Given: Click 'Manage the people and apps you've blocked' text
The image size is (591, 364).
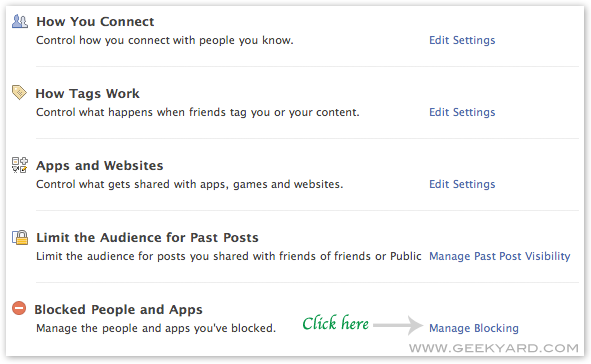Looking at the screenshot, I should [x=156, y=328].
